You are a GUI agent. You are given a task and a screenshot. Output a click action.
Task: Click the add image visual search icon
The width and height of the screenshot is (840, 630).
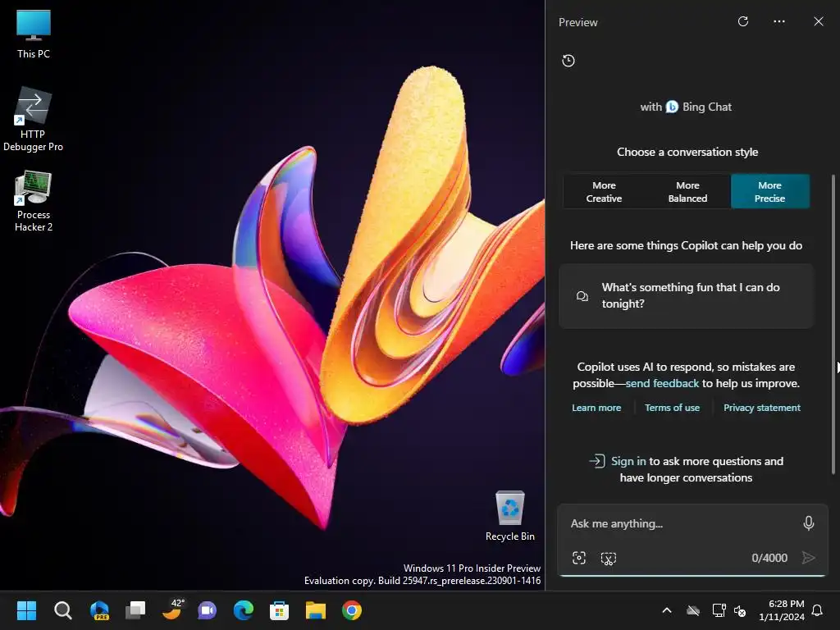click(579, 558)
